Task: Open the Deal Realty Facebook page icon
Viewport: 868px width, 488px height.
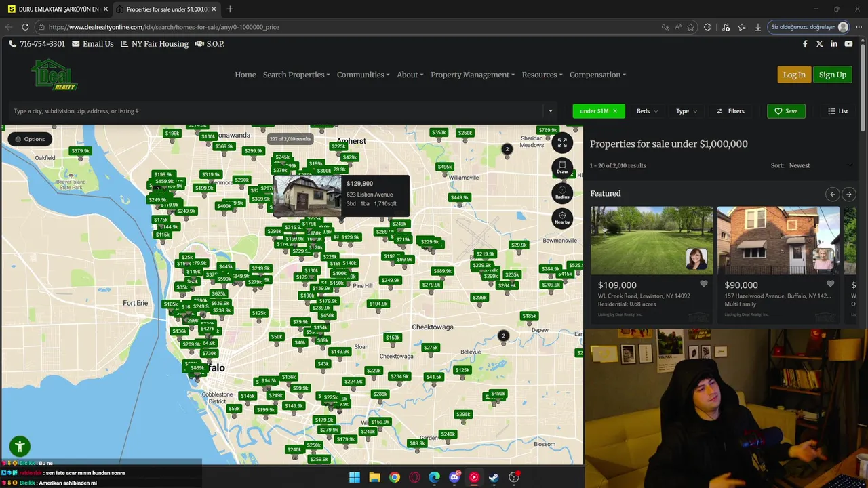Action: 805,44
